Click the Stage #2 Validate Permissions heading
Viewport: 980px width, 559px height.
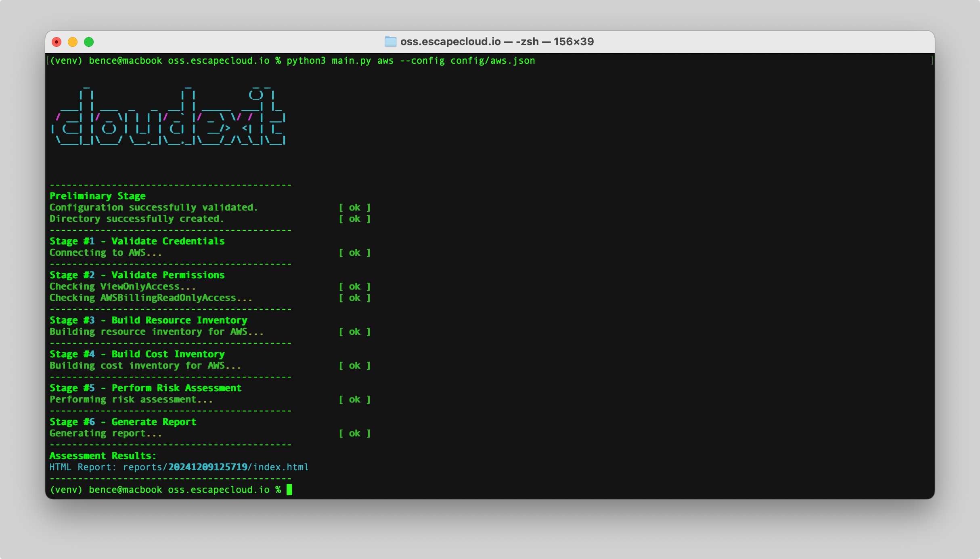(137, 275)
